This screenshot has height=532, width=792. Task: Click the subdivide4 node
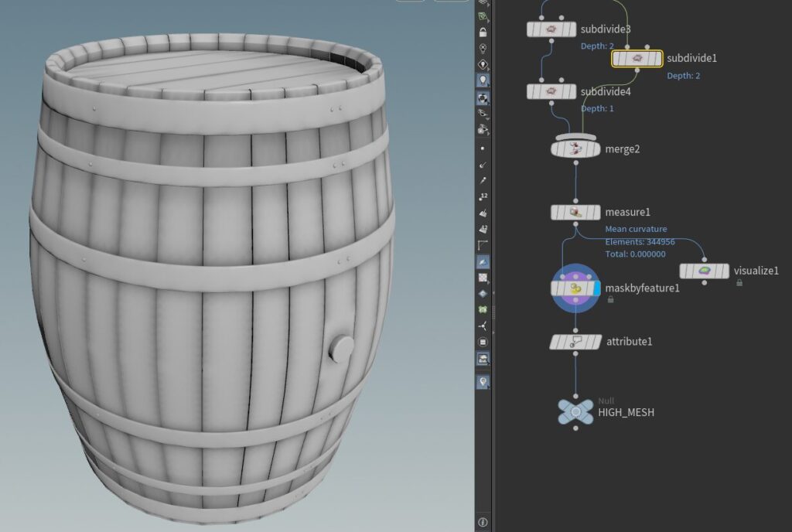[x=551, y=92]
